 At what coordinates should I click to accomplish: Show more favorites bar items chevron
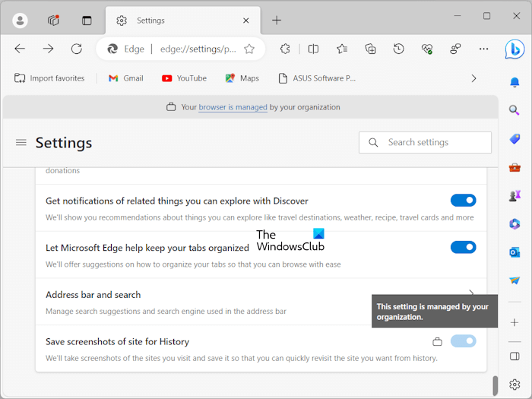474,78
